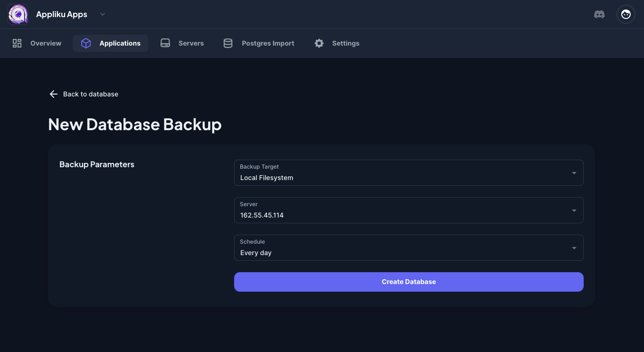Click the Settings gear icon
644x352 pixels.
(319, 43)
